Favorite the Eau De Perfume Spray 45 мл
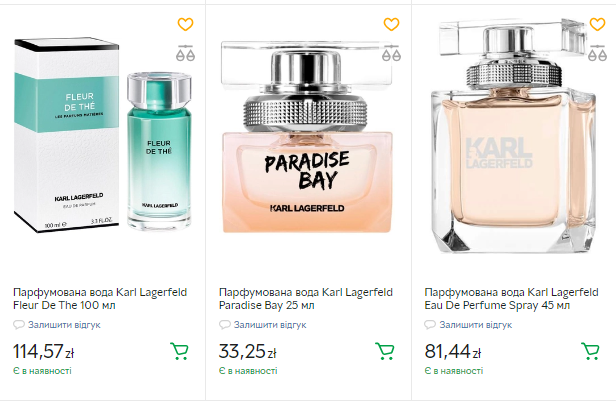The height and width of the screenshot is (401, 616). 598,24
